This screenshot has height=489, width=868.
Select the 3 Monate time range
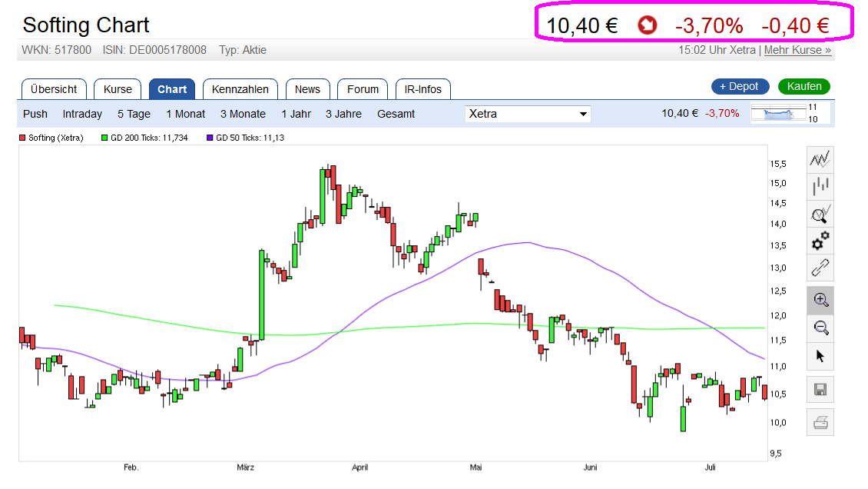coord(243,114)
